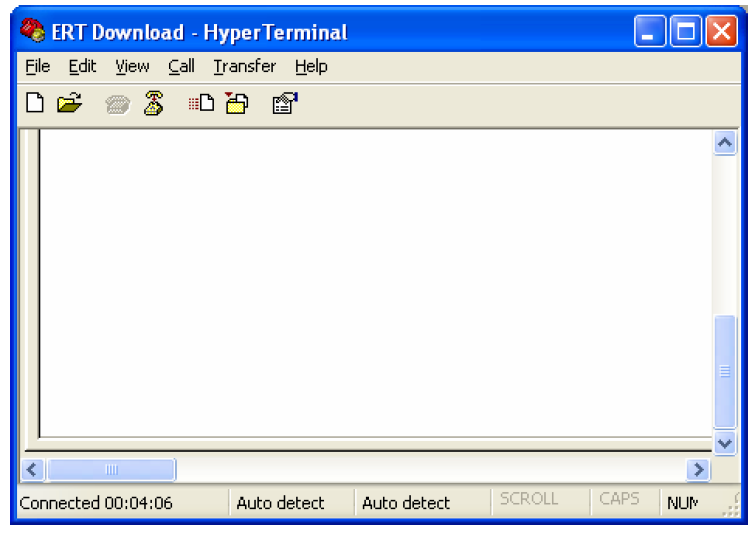Click the Send file toolbar icon
Image resolution: width=756 pixels, height=534 pixels.
pos(202,103)
